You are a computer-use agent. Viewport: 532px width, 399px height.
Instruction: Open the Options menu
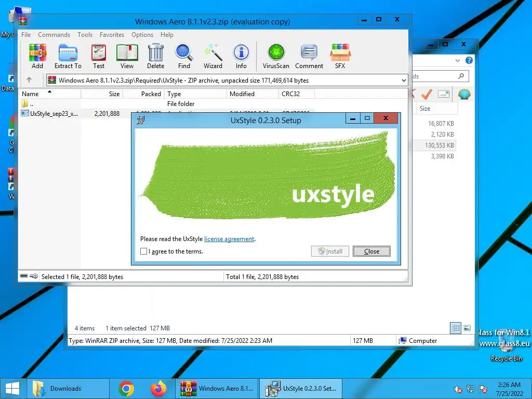[142, 35]
